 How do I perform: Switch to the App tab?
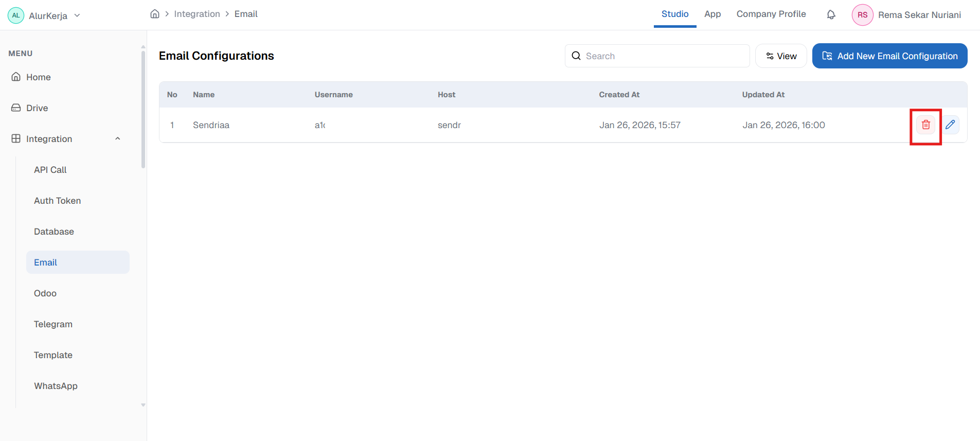(712, 14)
